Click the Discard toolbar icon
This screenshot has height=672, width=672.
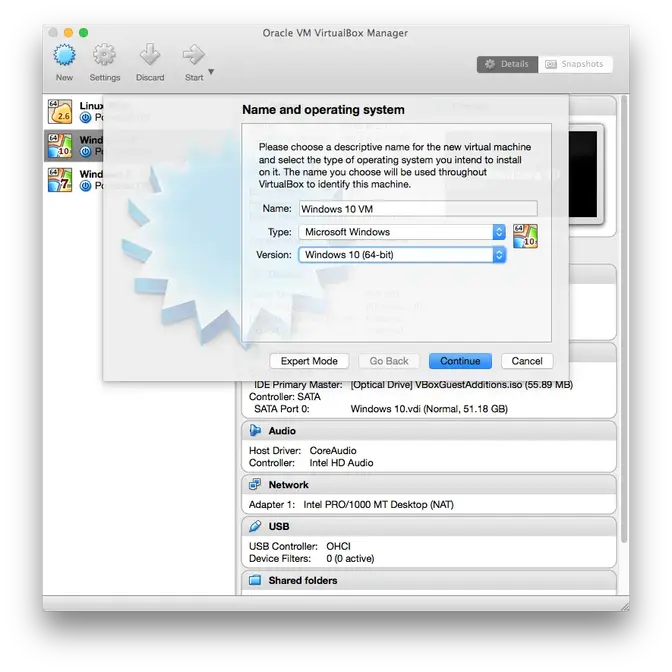pyautogui.click(x=150, y=55)
